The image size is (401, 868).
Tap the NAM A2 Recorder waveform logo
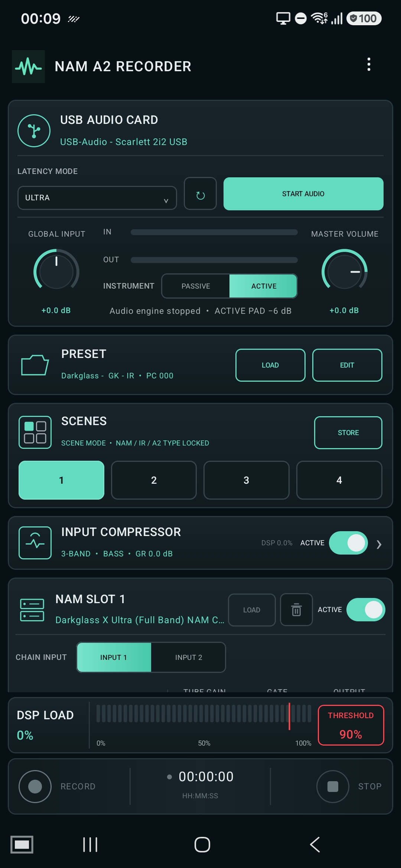click(28, 66)
